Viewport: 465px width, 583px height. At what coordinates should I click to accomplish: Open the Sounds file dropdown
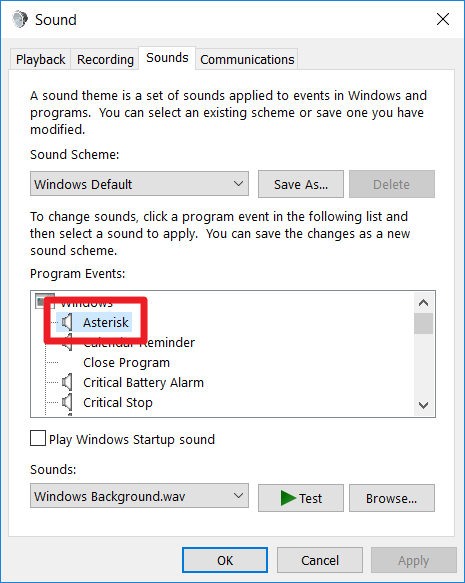[139, 496]
